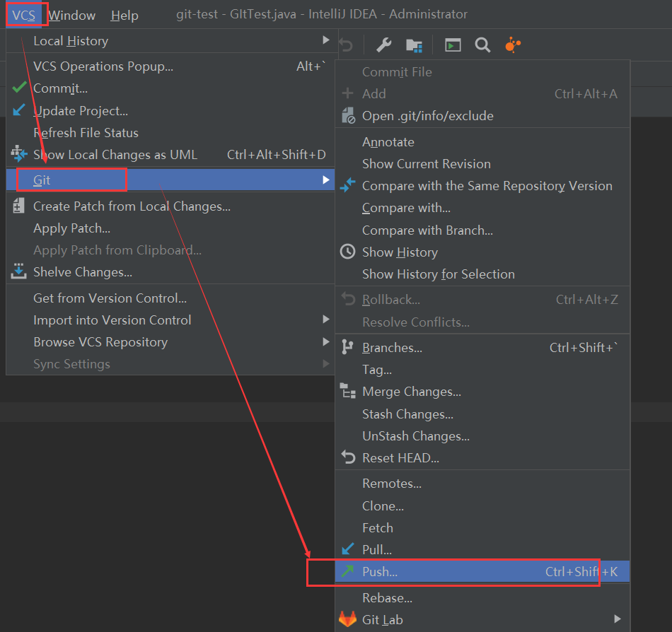Click the green Push arrow icon
Image resolution: width=672 pixels, height=632 pixels.
(x=347, y=570)
